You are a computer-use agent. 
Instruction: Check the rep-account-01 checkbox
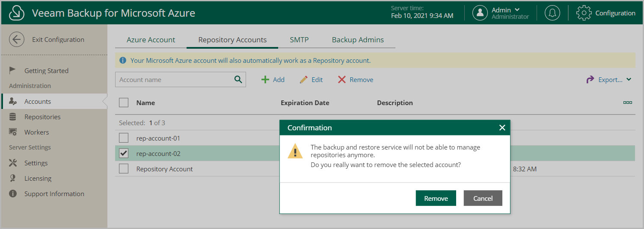coord(124,138)
